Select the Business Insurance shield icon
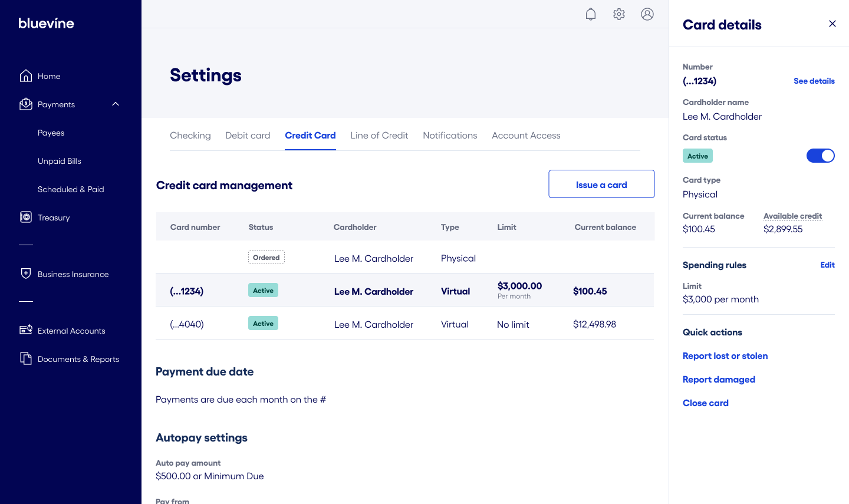 point(25,274)
